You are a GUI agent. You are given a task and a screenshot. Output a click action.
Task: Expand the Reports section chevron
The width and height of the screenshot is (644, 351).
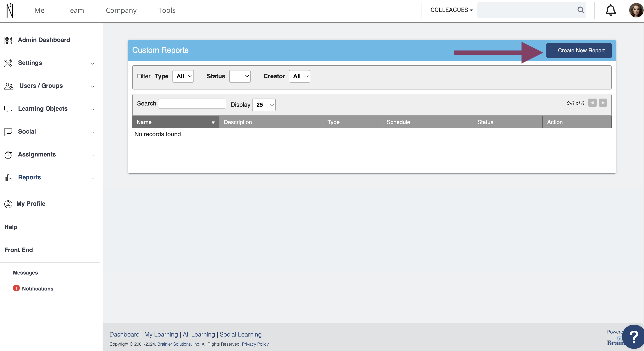tap(92, 178)
